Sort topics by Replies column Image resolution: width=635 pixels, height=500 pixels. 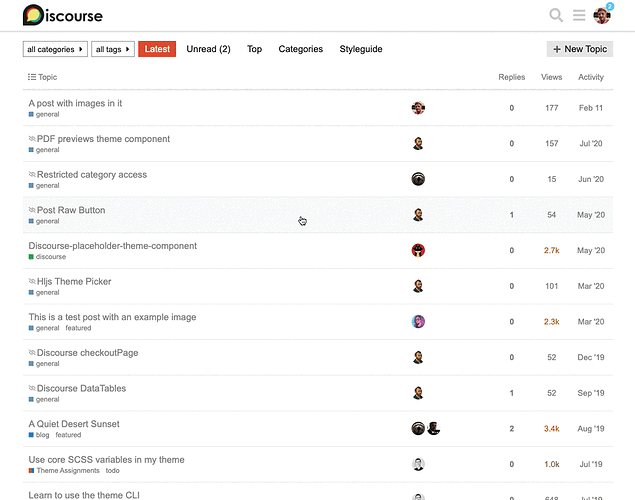pos(511,77)
